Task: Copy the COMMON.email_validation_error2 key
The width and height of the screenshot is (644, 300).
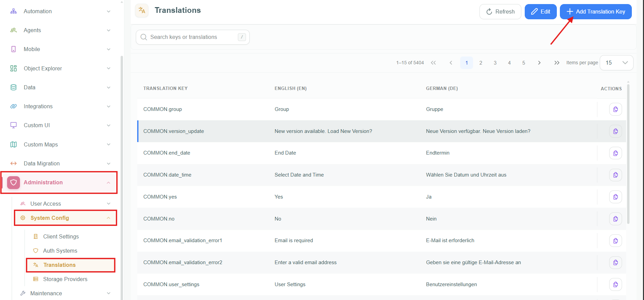Action: 615,262
